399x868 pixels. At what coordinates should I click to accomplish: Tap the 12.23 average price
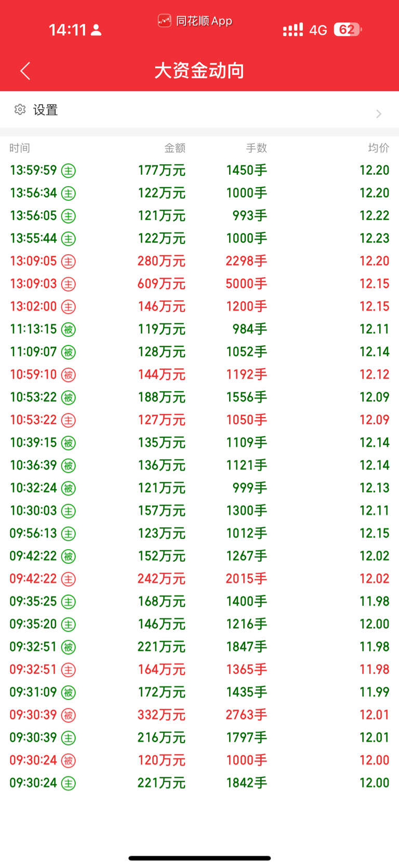click(x=374, y=238)
